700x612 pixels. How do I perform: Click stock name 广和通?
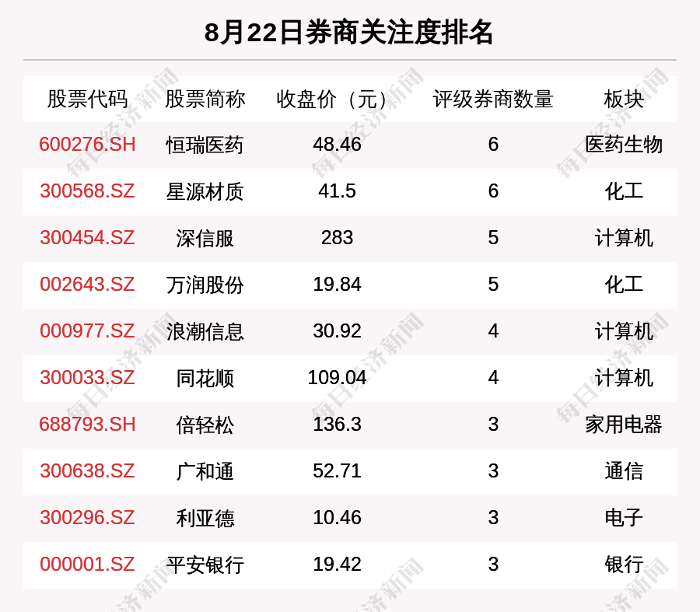[x=205, y=471]
